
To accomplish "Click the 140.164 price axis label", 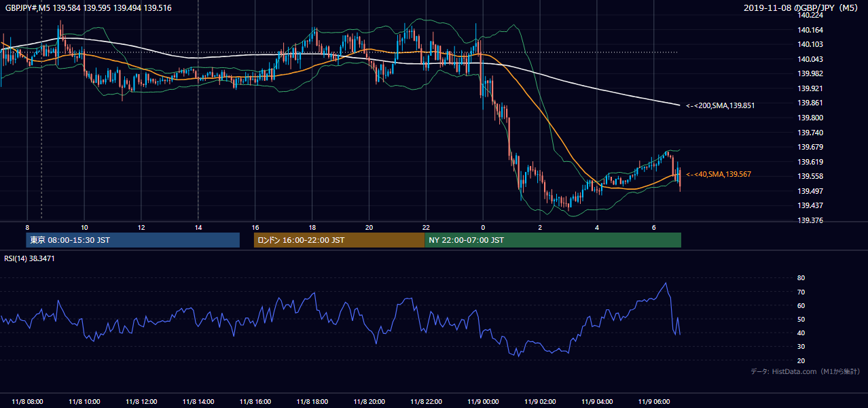I will pos(810,30).
